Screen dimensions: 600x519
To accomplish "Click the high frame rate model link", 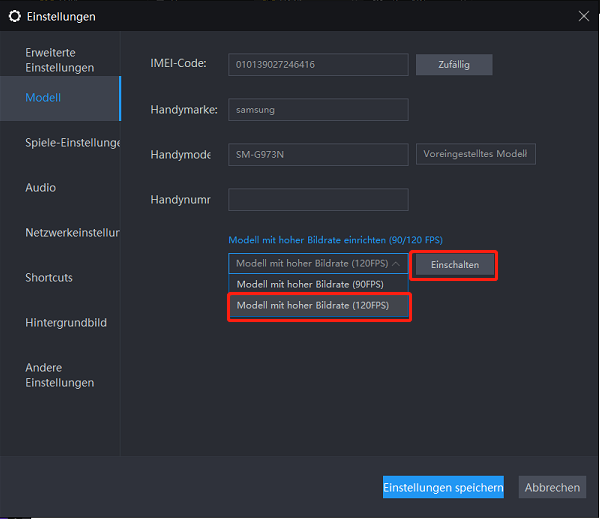I will click(x=335, y=240).
